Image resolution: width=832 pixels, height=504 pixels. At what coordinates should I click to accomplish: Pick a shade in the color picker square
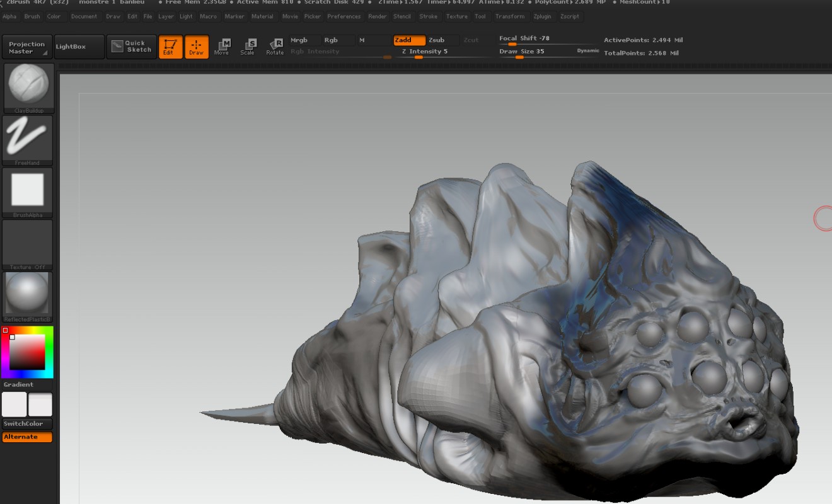pos(27,352)
